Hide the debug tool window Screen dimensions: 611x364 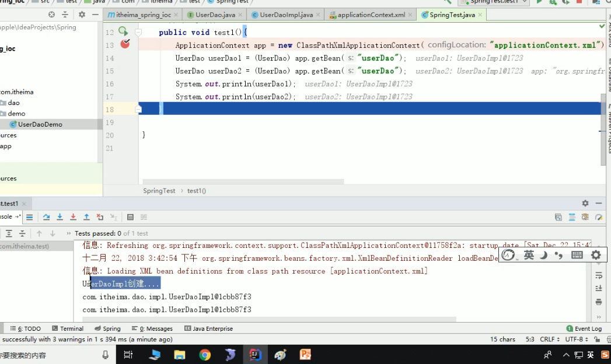point(599,203)
